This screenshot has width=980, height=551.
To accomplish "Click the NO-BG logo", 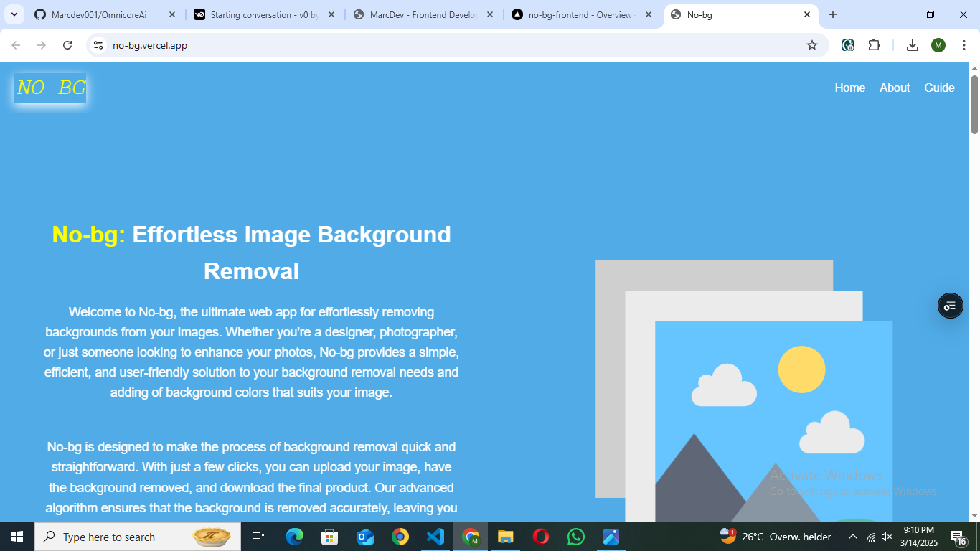I will 50,88.
